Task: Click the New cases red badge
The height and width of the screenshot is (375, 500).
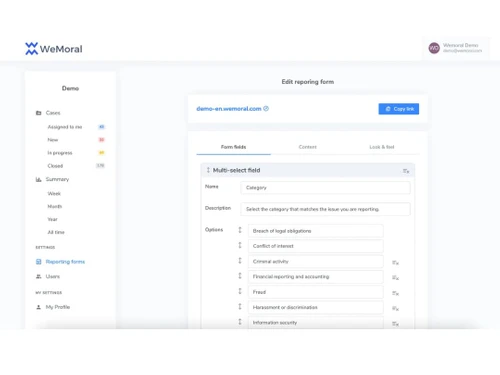Action: click(101, 140)
